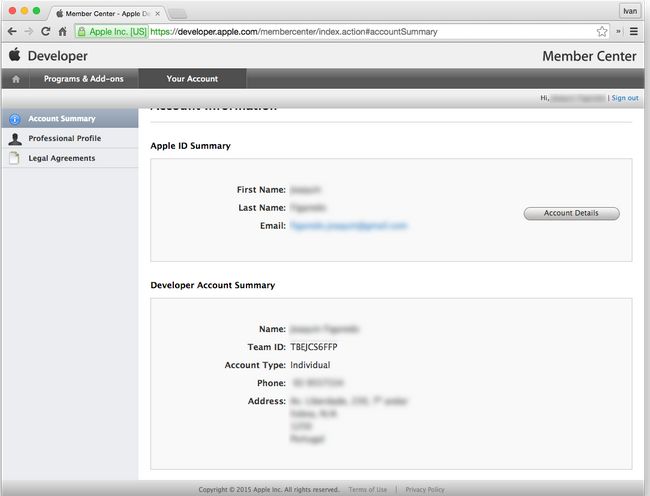
Task: Open a new browser tab
Action: [x=177, y=14]
